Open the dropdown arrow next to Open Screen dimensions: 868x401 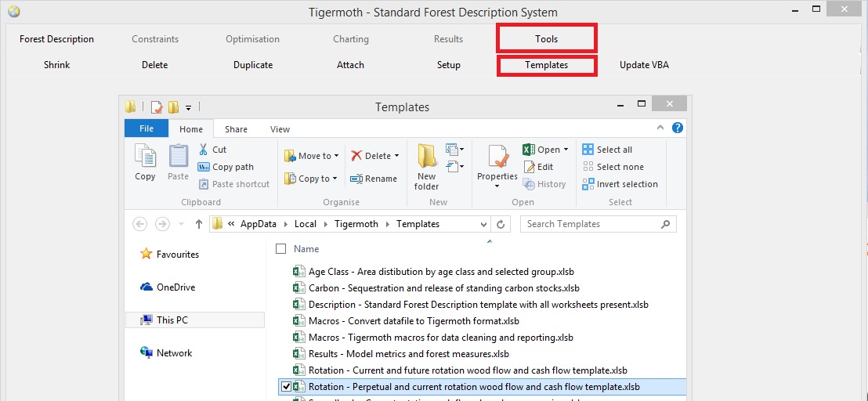click(x=566, y=150)
